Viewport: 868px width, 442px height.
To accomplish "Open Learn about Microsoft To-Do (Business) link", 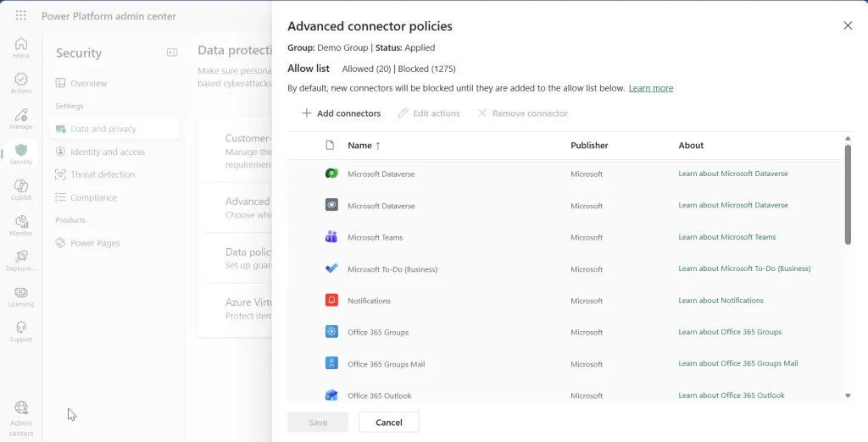I will [x=744, y=268].
